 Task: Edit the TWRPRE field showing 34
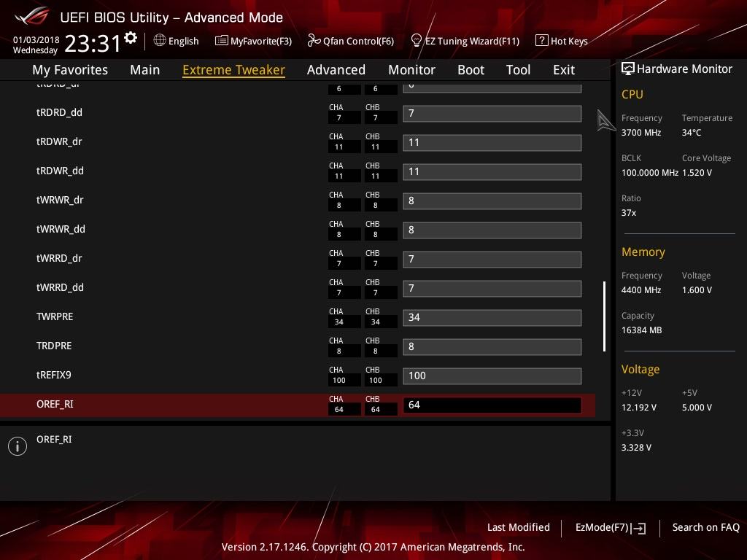[492, 318]
